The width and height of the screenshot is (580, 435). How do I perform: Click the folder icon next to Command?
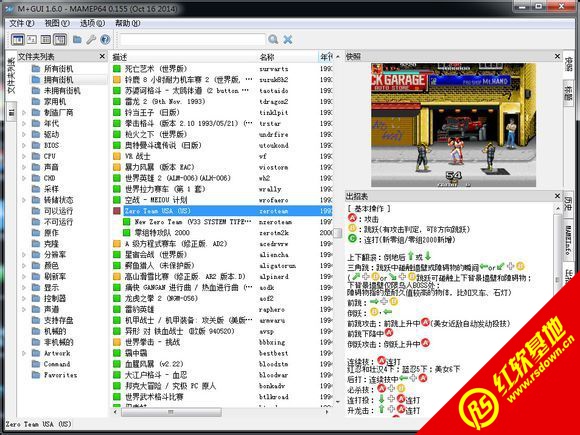[x=36, y=364]
